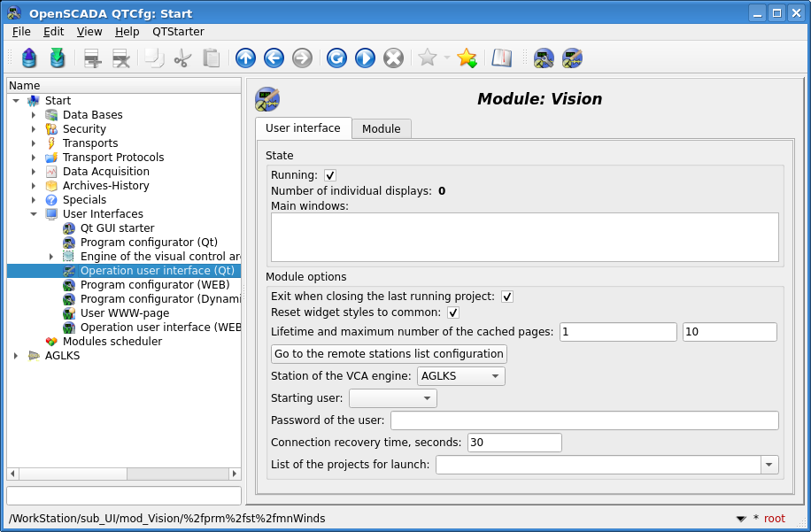Click the Refresh page toolbar icon
The width and height of the screenshot is (811, 532).
(336, 58)
